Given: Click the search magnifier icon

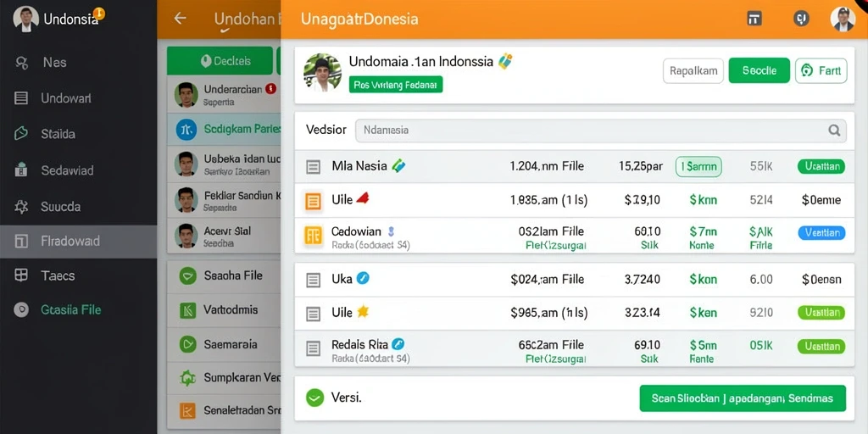Looking at the screenshot, I should tap(834, 131).
